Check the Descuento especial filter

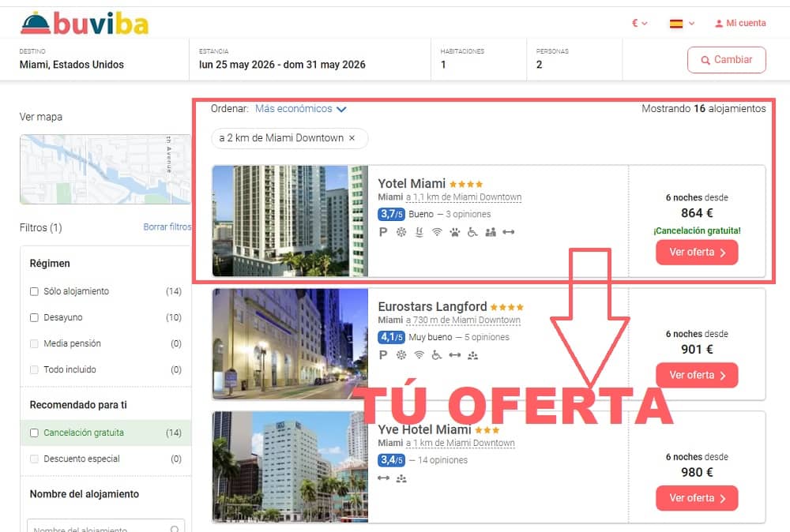34,459
